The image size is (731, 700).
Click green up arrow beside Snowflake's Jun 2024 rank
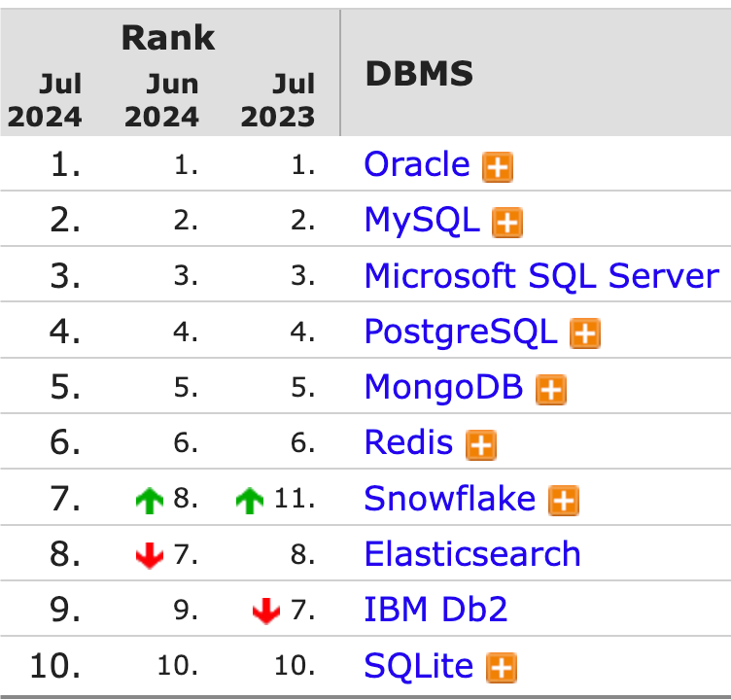tap(150, 501)
